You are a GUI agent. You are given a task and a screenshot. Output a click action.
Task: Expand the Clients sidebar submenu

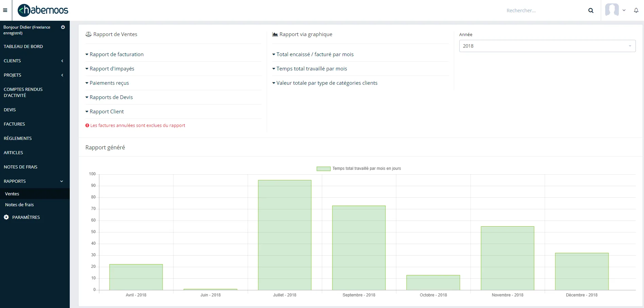[x=35, y=61]
